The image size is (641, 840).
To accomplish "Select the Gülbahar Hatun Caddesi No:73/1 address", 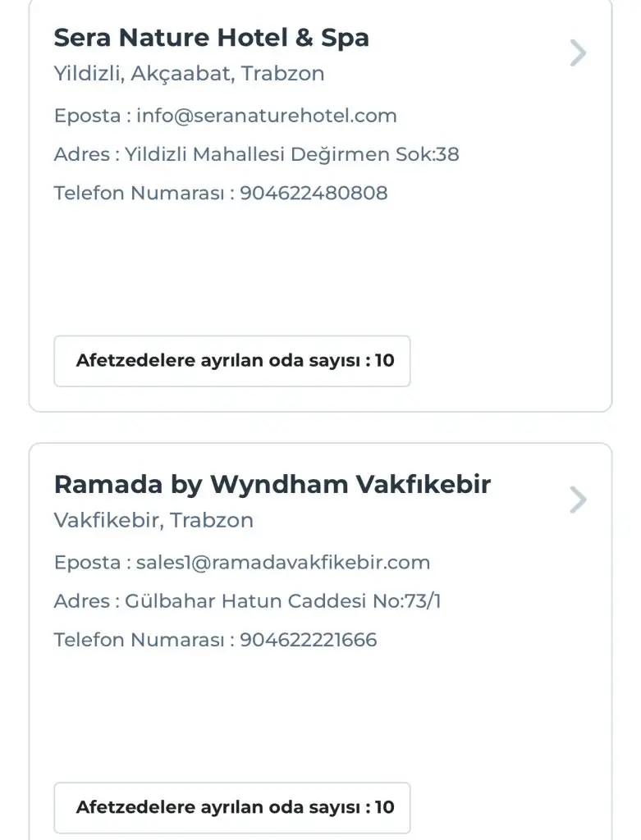I will point(283,601).
